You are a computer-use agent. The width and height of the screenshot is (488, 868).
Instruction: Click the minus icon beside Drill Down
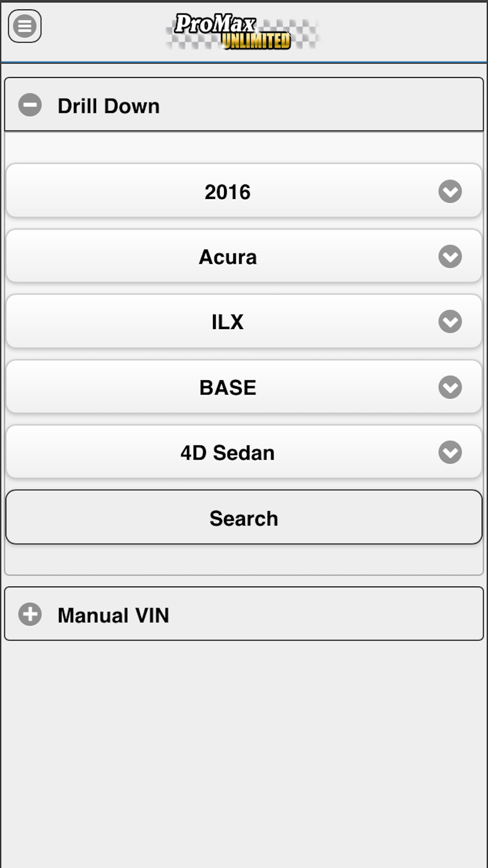tap(30, 105)
